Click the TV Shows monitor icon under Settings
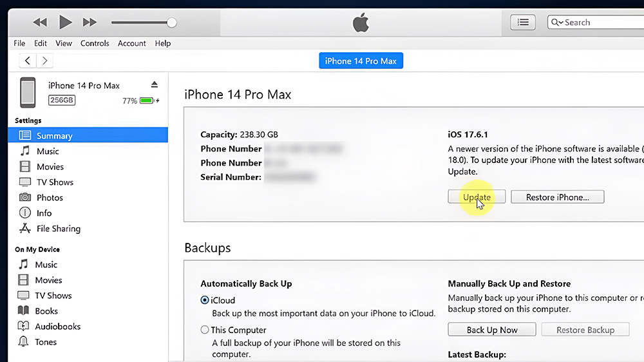This screenshot has height=362, width=644. coord(25,182)
